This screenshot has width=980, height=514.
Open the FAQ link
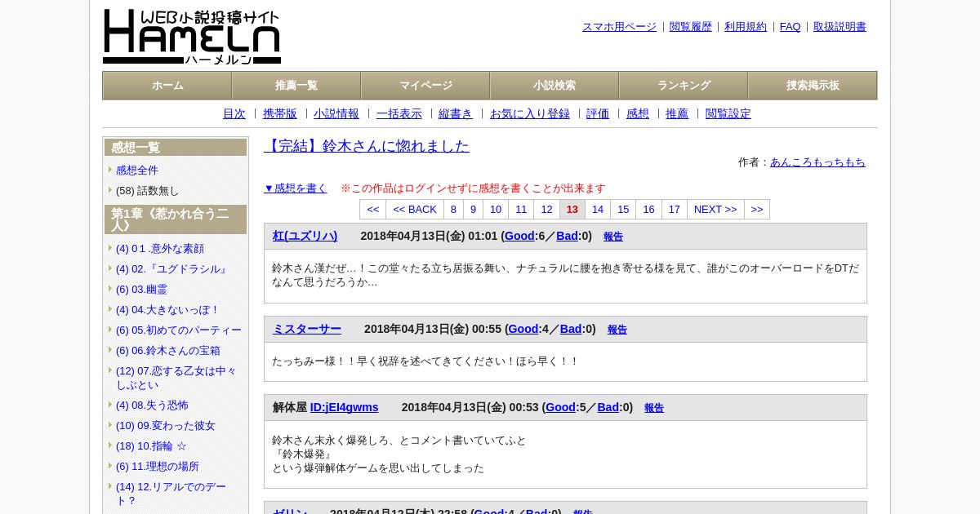point(791,27)
